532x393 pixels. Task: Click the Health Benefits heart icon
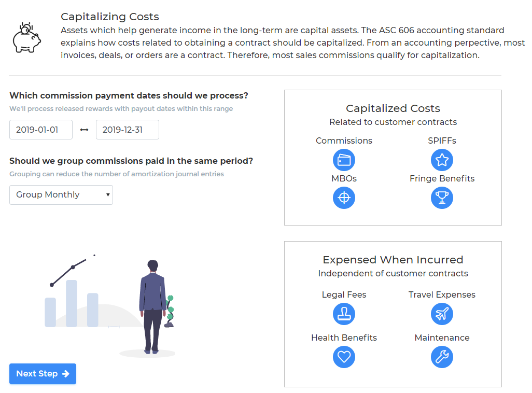click(344, 357)
